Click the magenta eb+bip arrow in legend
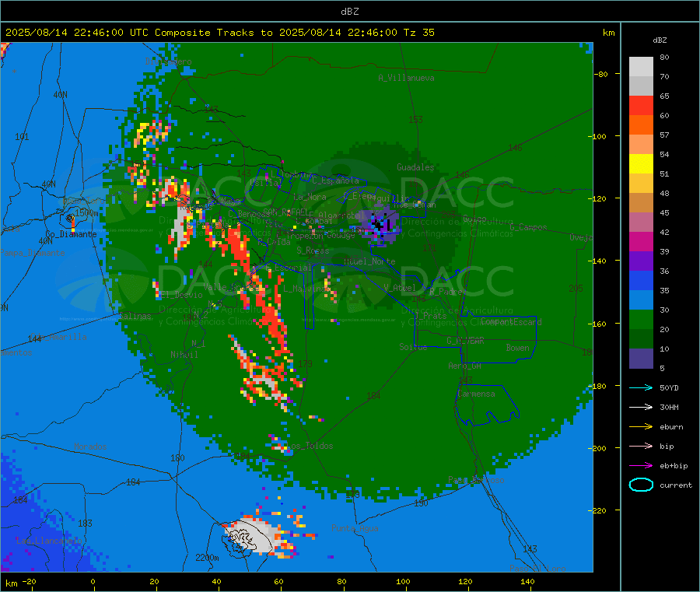Screen dimensions: 700x592 point(641,466)
